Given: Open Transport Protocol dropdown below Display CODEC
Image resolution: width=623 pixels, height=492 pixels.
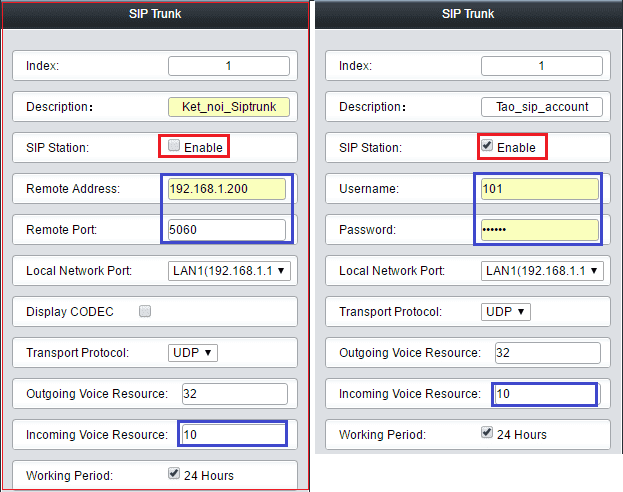Looking at the screenshot, I should click(x=193, y=352).
